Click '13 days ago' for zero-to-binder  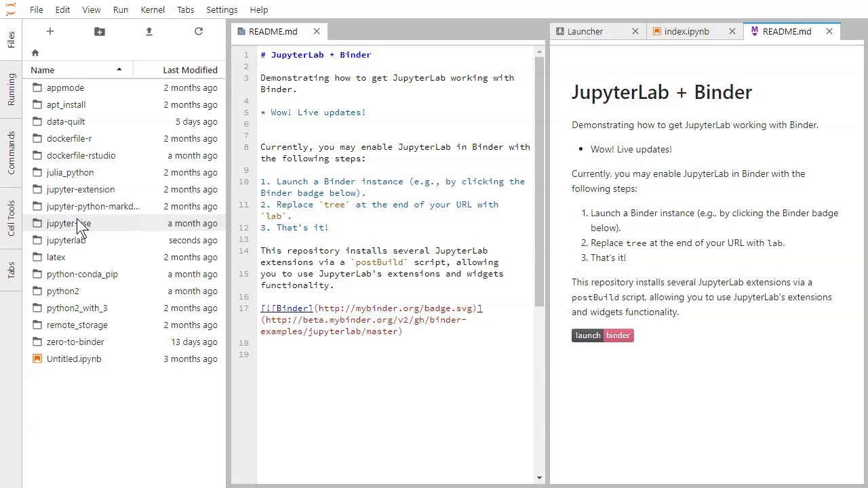(194, 342)
